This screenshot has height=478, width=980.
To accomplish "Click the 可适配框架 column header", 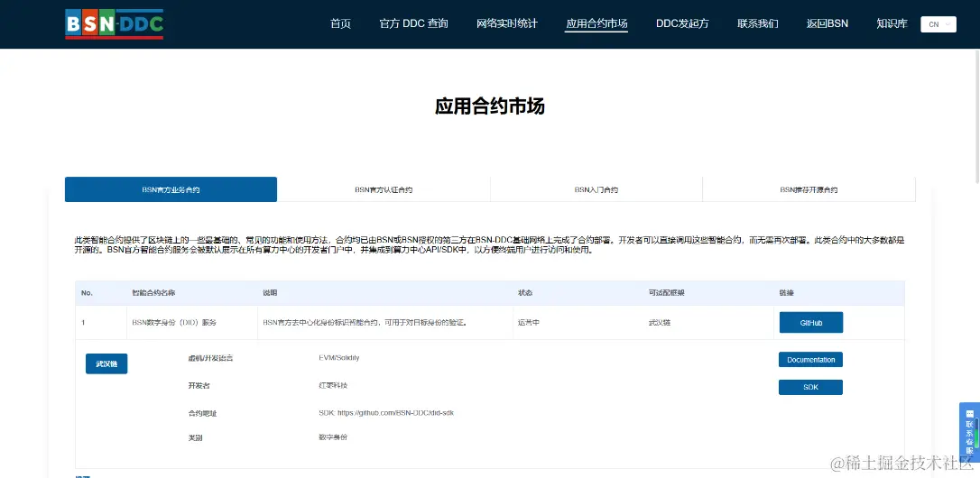I will click(x=666, y=293).
